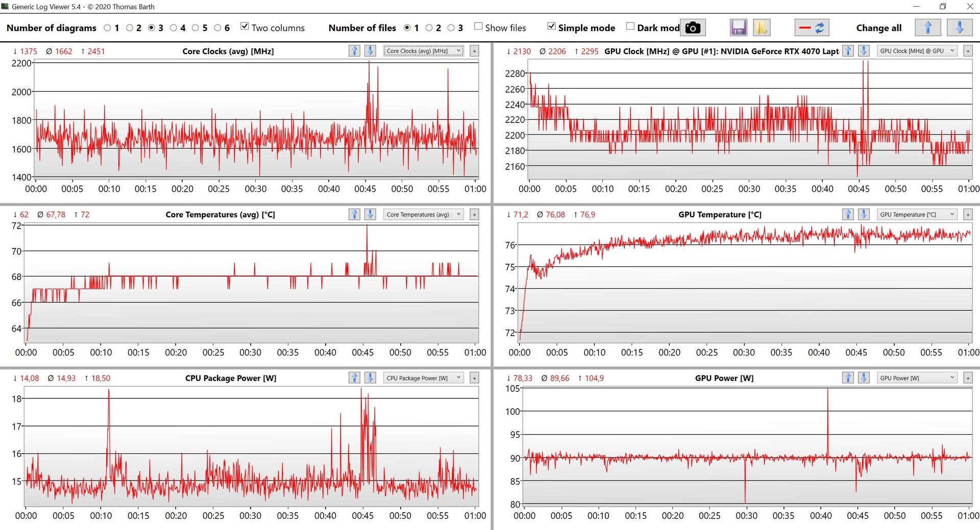Image resolution: width=980 pixels, height=530 pixels.
Task: Disable the Simple mode checkbox
Action: pos(551,27)
